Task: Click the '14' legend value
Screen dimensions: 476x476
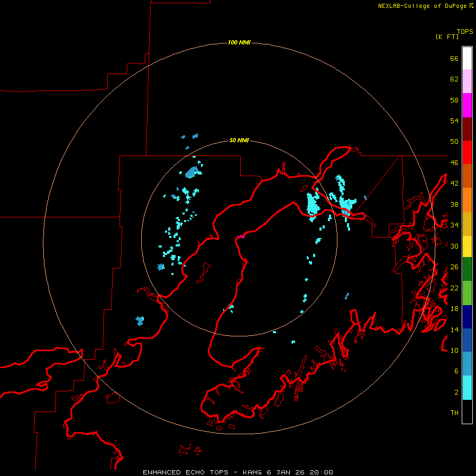Action: (x=454, y=329)
